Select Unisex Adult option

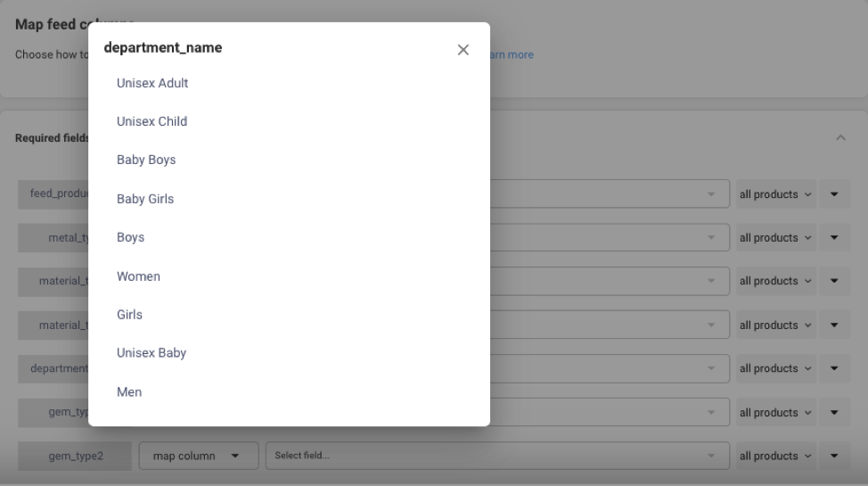pyautogui.click(x=152, y=83)
